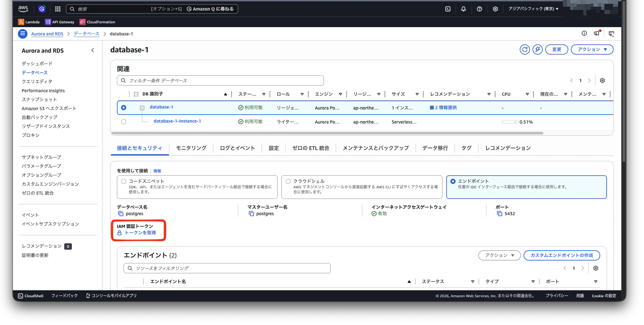
Task: Open Cookie の設定 in the footer
Action: tap(604, 296)
